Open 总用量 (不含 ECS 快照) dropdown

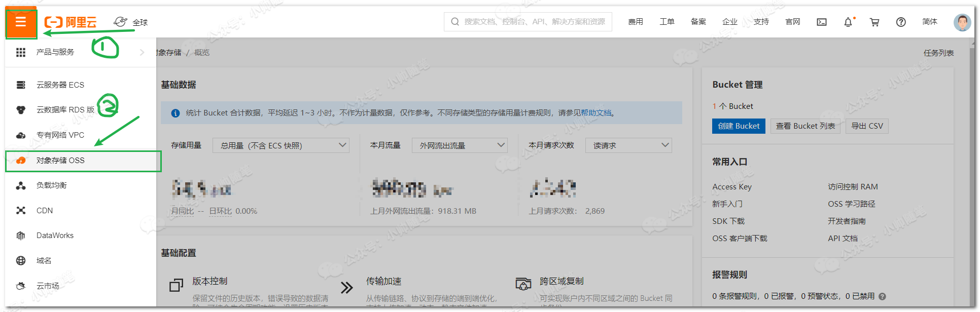click(281, 145)
